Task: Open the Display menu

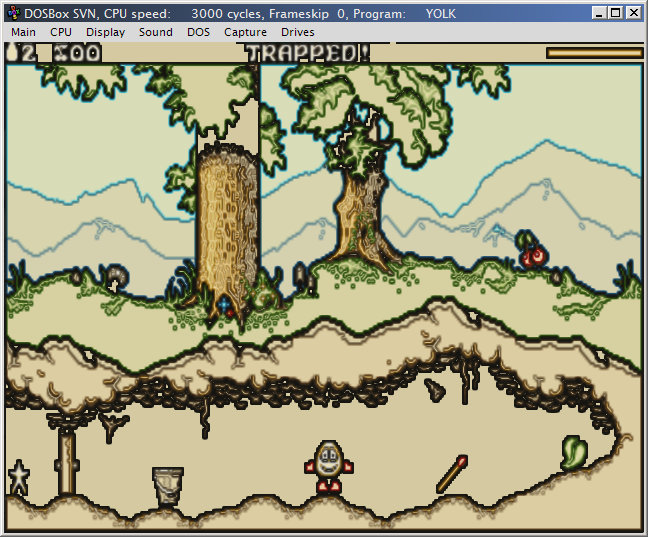Action: (x=105, y=32)
